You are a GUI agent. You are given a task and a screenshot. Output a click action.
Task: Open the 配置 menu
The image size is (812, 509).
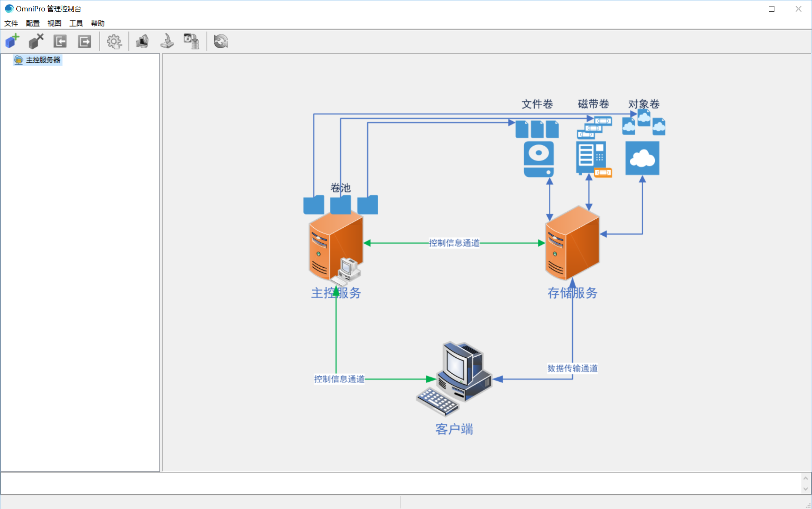pos(33,23)
